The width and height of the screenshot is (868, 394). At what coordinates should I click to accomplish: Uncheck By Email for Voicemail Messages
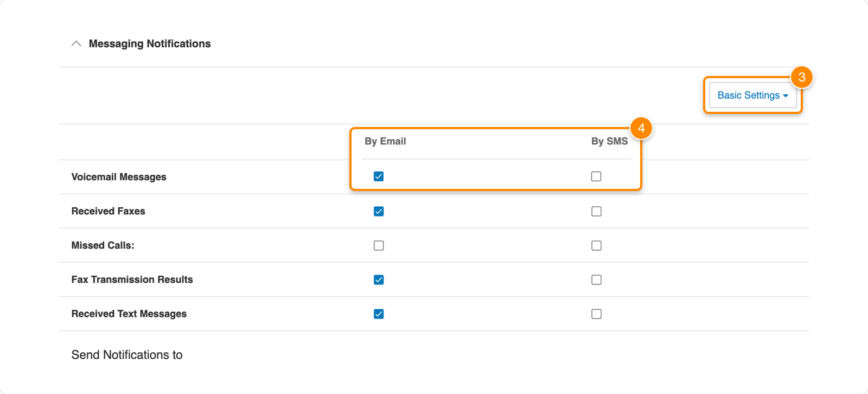click(x=379, y=176)
